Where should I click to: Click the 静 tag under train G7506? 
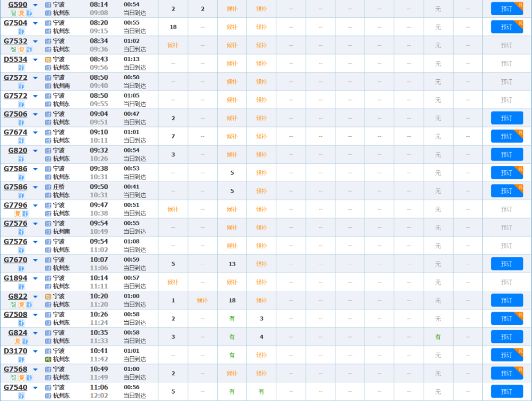21,123
